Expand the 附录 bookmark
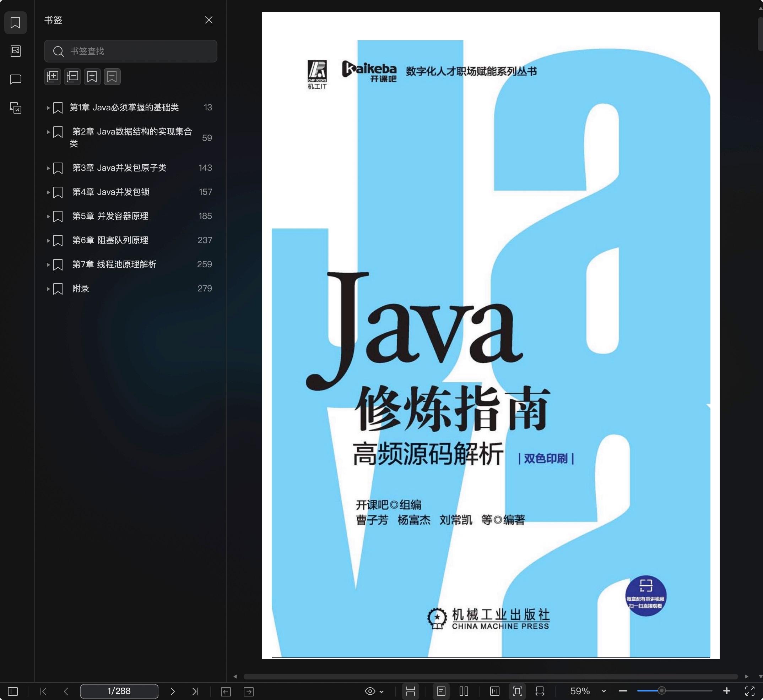The image size is (763, 700). (x=48, y=289)
